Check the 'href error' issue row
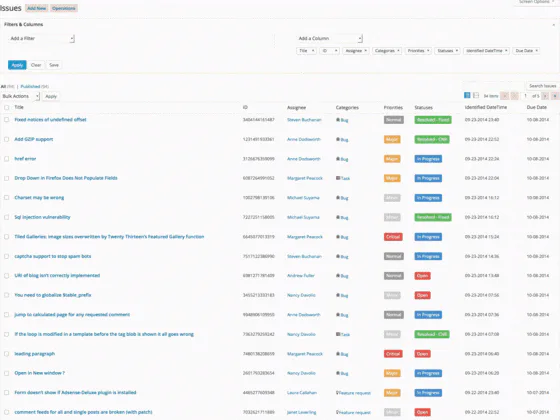Viewport: 560px width, 420px height. (6, 159)
